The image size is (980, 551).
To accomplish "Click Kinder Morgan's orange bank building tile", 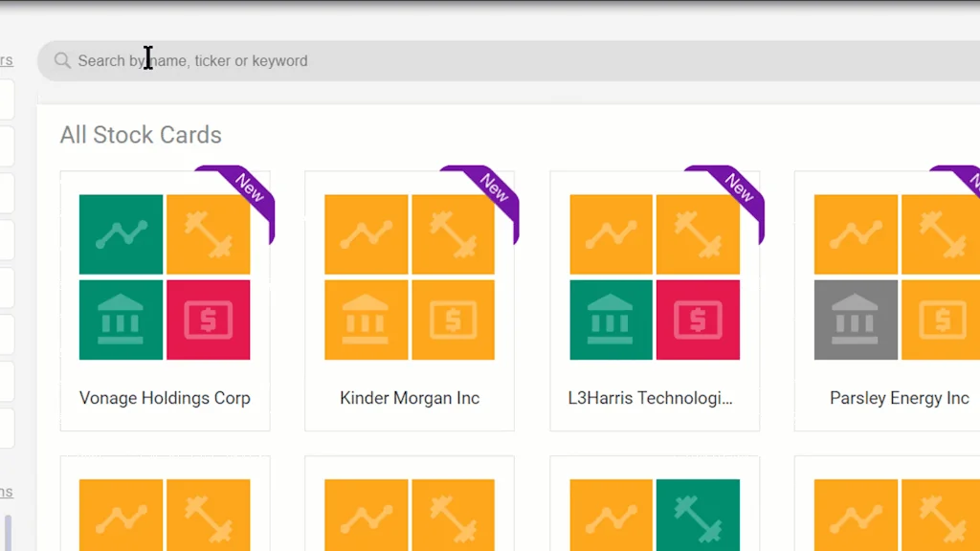I will tap(366, 320).
